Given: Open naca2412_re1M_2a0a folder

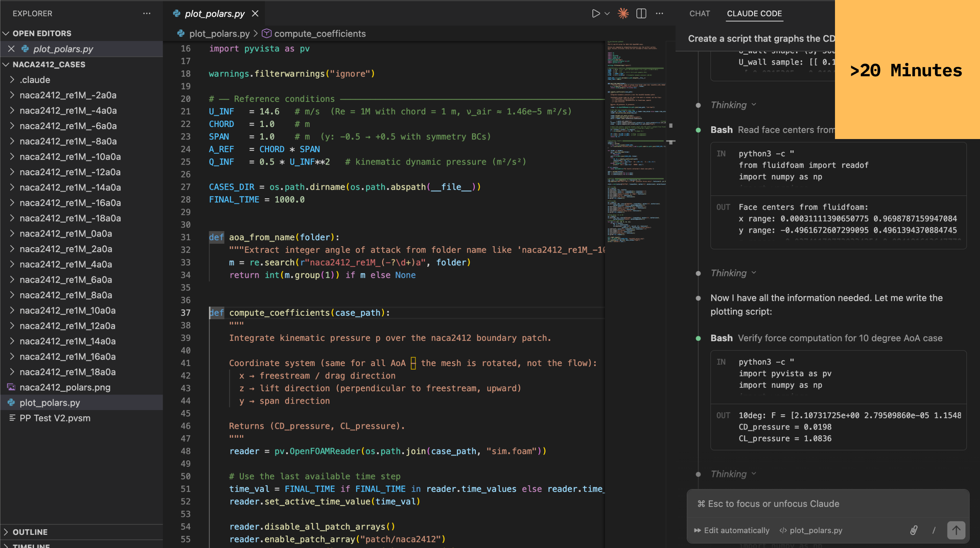Looking at the screenshot, I should click(66, 249).
